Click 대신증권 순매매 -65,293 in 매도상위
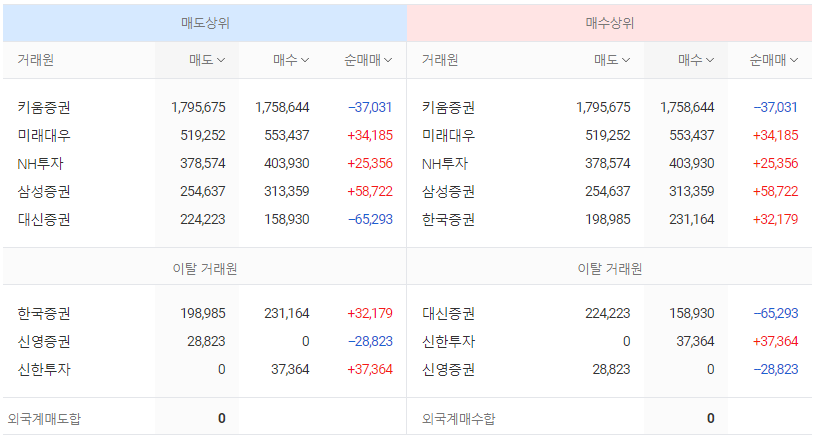Viewport: 818px width, 438px height. pyautogui.click(x=370, y=220)
